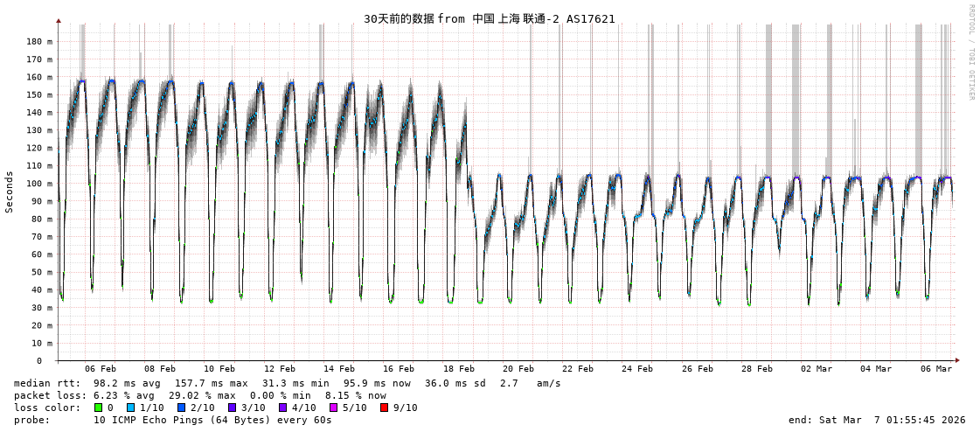Screen dimensions: 980x432
Task: Select the red 9/10 loss color swatch
Action: [x=385, y=408]
